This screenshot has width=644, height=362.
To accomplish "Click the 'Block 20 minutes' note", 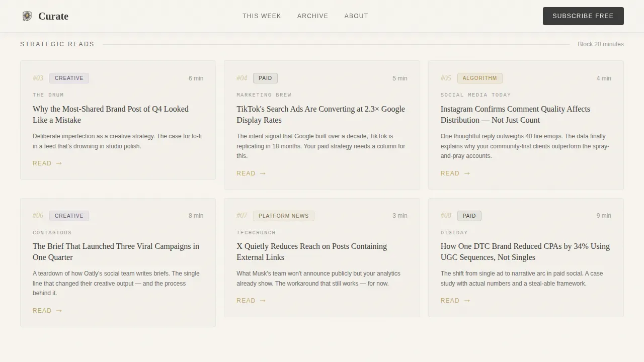I will [601, 44].
